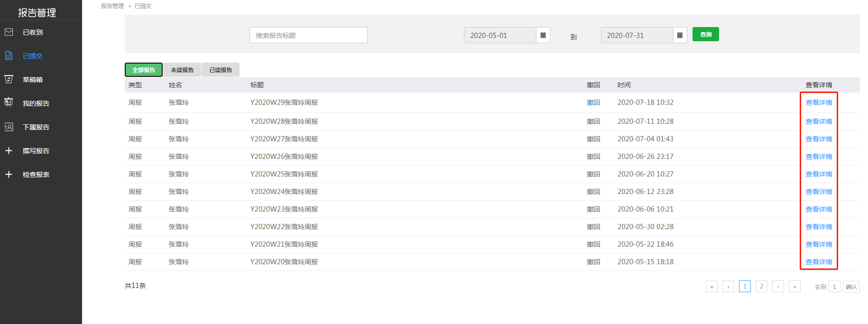Open calendar picker for end date 2020-07-31

click(x=680, y=35)
